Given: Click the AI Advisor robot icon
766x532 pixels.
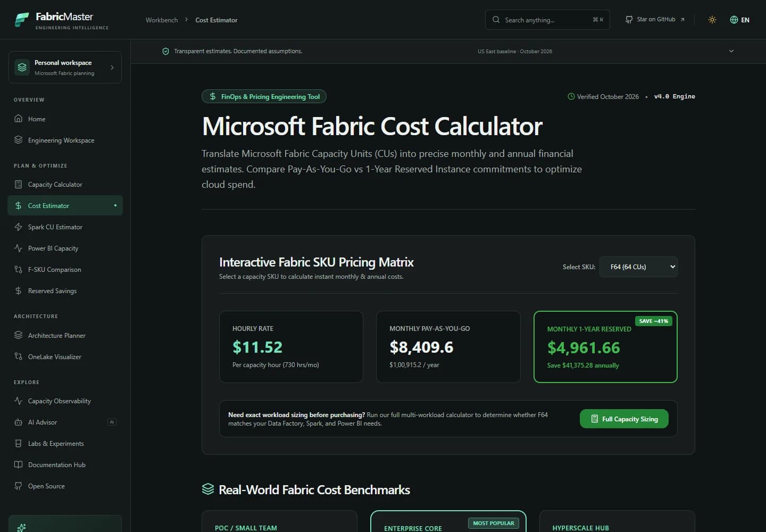Looking at the screenshot, I should pos(19,422).
